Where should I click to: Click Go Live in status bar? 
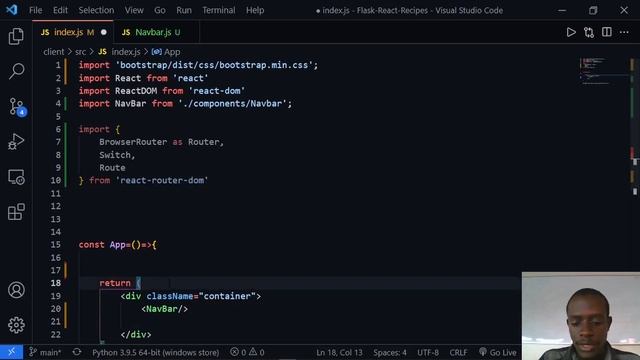498,352
